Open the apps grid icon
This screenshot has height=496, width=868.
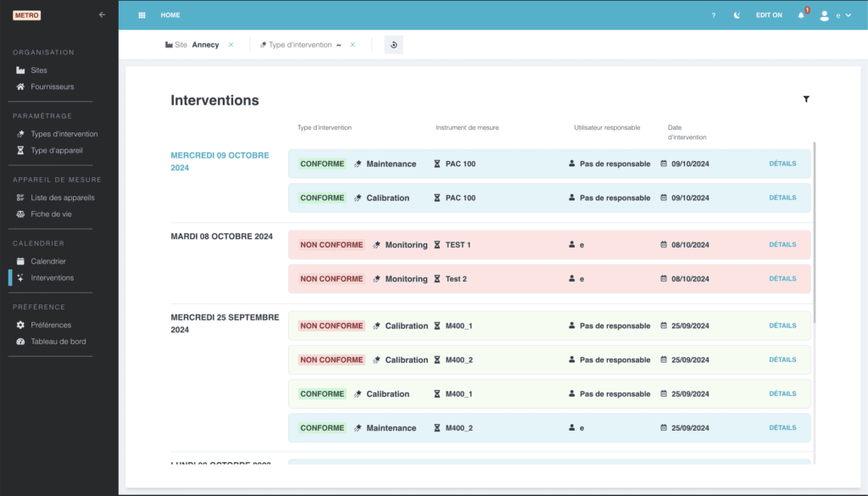coord(142,15)
